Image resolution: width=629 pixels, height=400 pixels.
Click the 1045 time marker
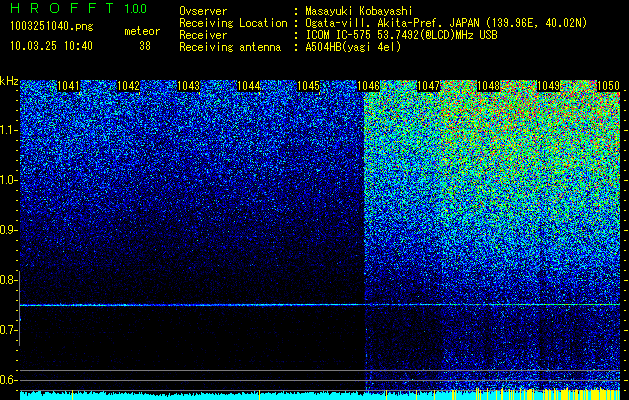pos(308,86)
